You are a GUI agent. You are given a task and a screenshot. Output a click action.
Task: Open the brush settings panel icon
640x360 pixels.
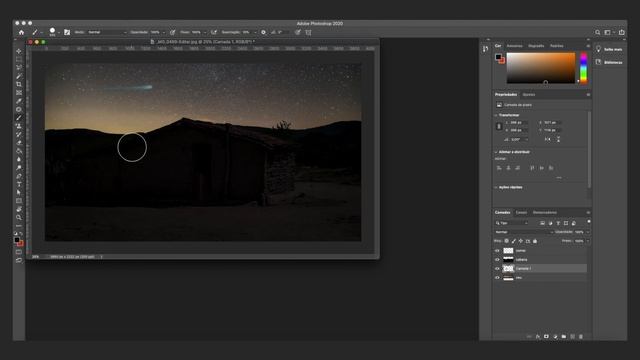(x=67, y=32)
